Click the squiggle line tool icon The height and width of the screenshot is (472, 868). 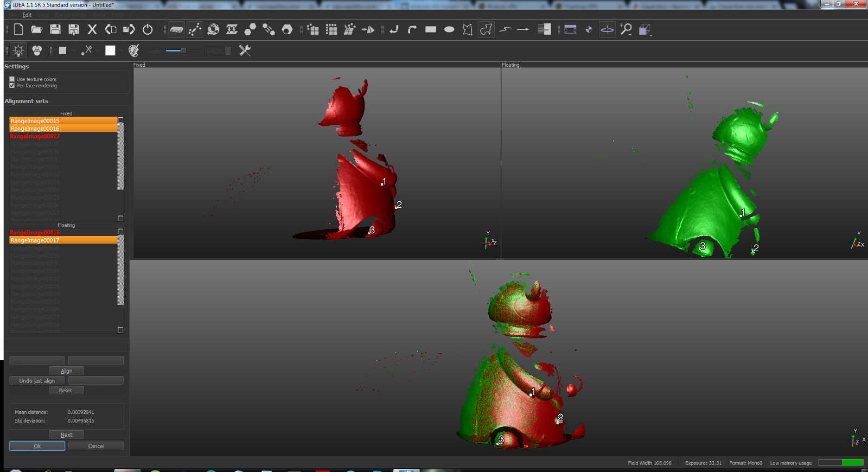click(505, 29)
